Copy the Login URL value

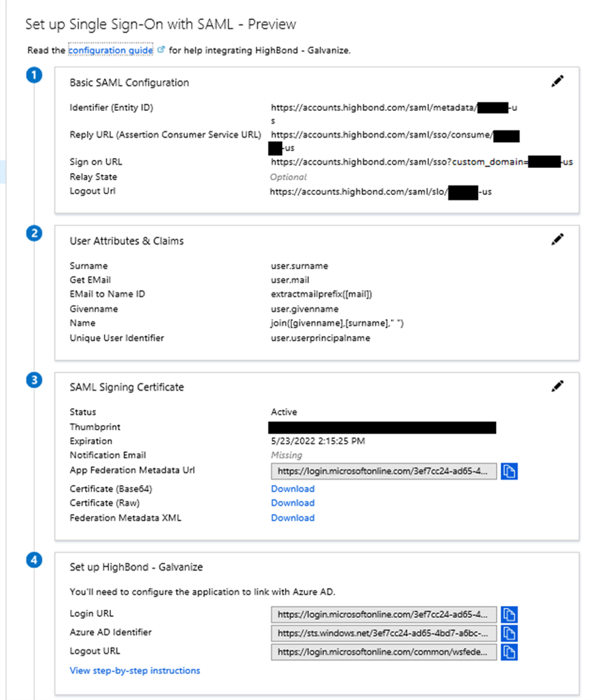[509, 615]
